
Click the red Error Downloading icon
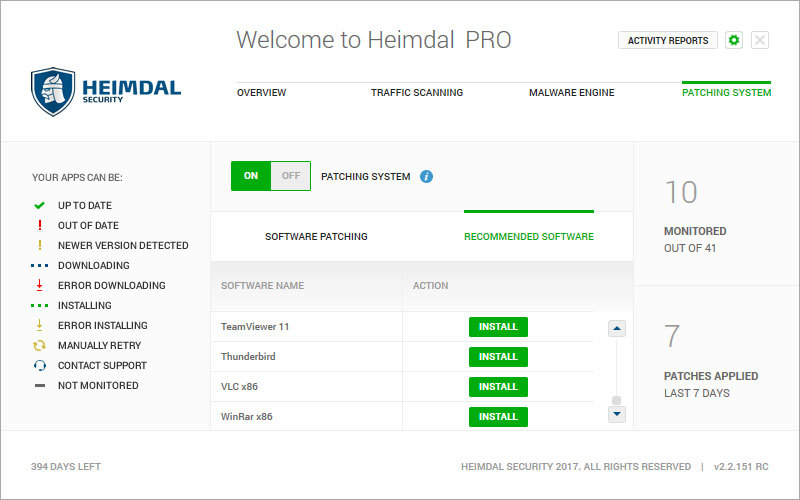click(40, 285)
